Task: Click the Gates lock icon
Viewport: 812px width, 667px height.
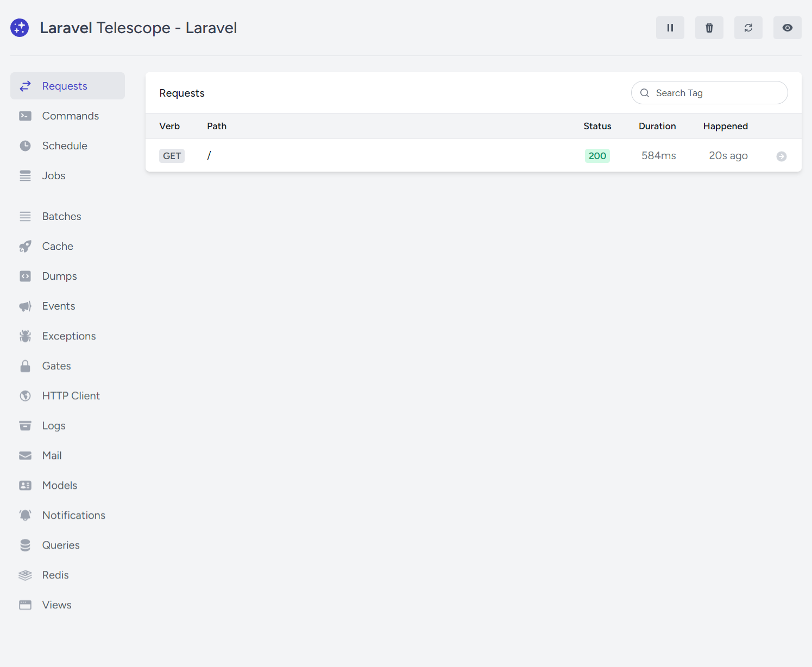Action: [26, 366]
